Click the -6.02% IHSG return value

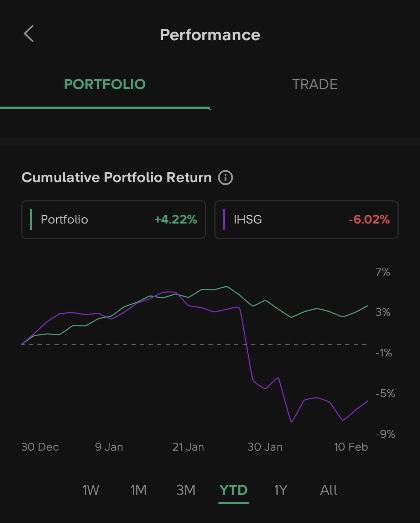[369, 220]
